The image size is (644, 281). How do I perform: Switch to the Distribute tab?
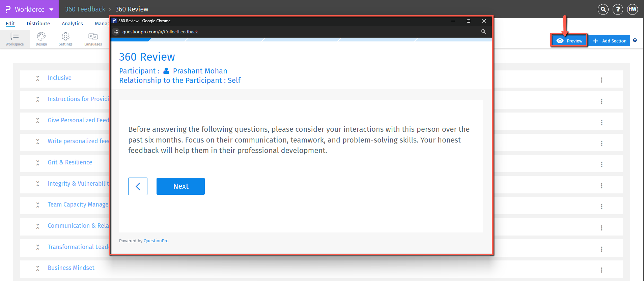tap(38, 24)
